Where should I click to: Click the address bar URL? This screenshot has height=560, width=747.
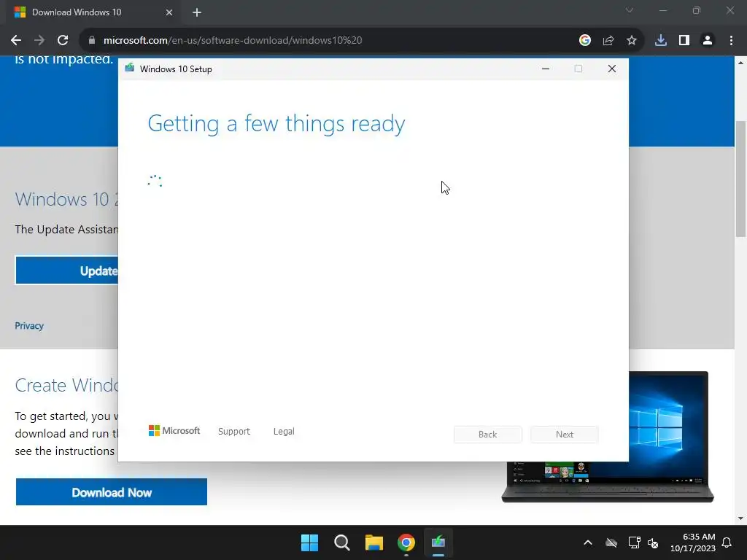click(x=233, y=41)
